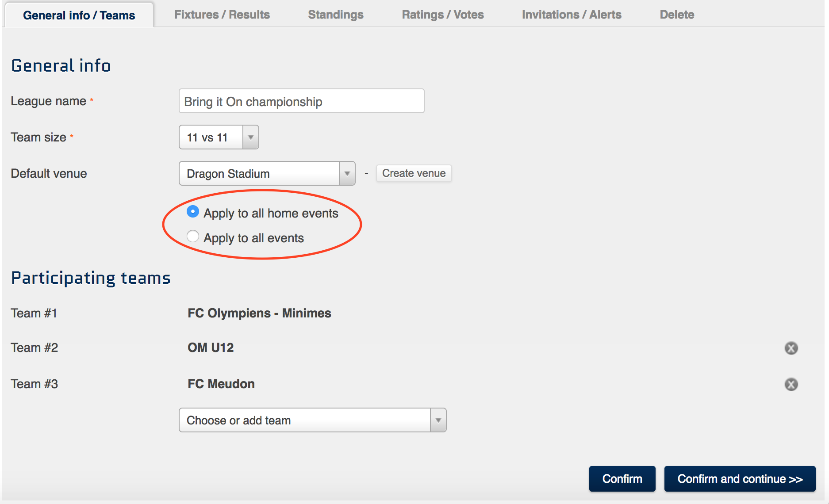829x504 pixels.
Task: Open Choose or add team dropdown
Action: point(312,420)
